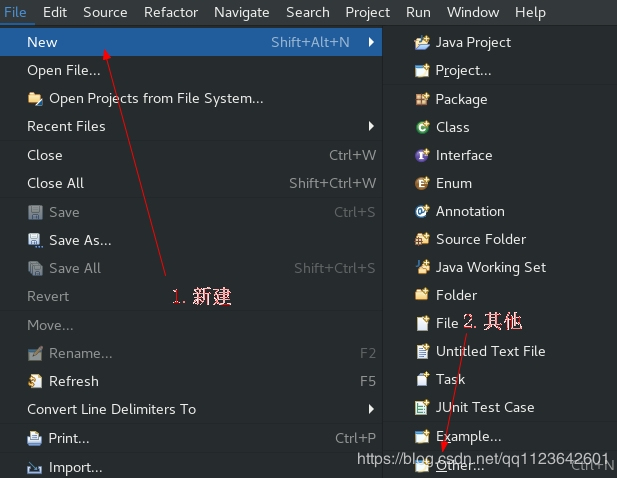Viewport: 617px width, 478px height.
Task: Click the Refresh icon in File menu
Action: [35, 381]
